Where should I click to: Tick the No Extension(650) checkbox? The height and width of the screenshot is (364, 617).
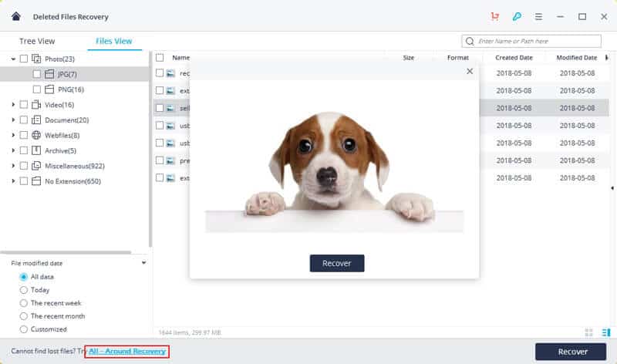24,181
